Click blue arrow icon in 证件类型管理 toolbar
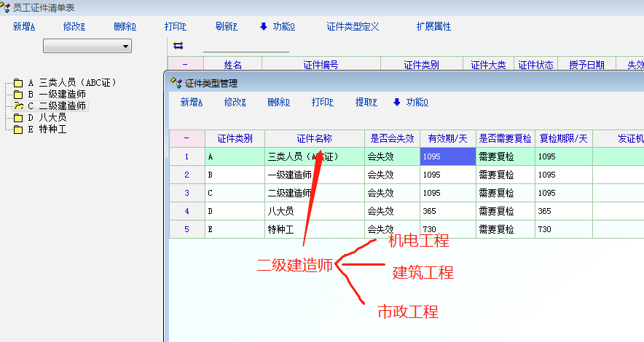644x342 pixels. click(x=397, y=103)
